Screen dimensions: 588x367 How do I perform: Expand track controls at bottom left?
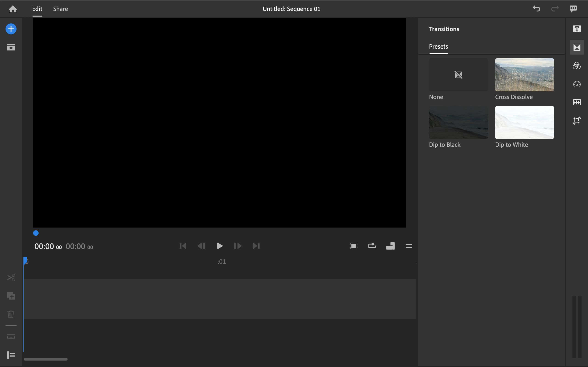tap(11, 355)
